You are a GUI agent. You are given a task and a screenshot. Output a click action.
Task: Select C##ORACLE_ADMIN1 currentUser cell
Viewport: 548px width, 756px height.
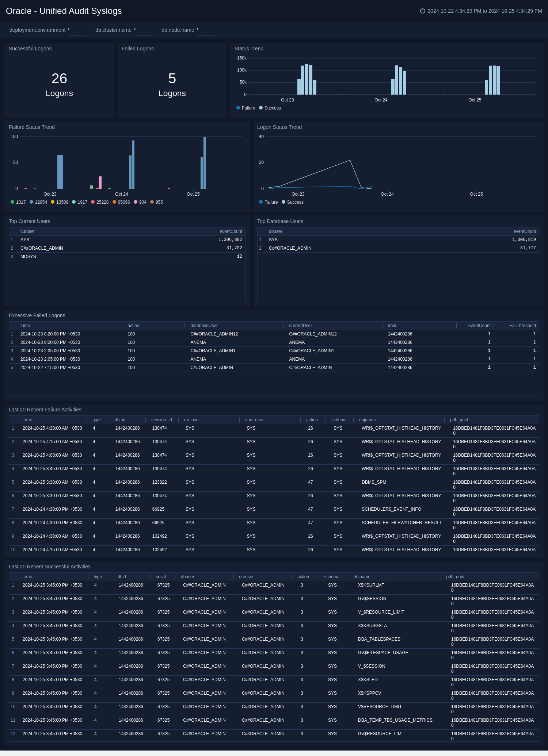[x=312, y=351]
